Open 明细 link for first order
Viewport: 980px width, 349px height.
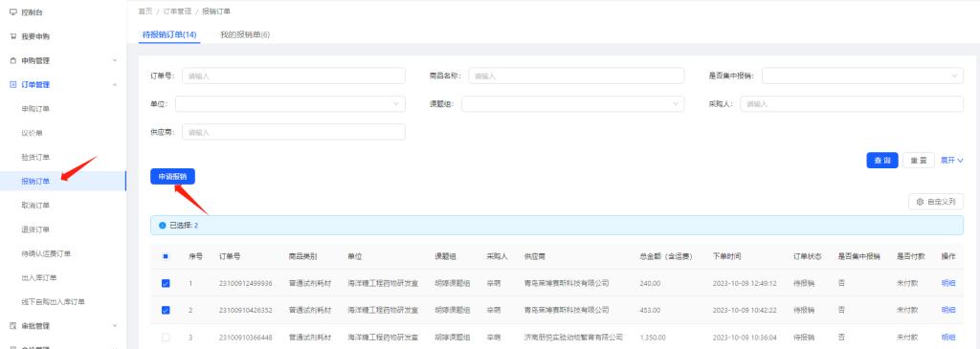pyautogui.click(x=948, y=283)
